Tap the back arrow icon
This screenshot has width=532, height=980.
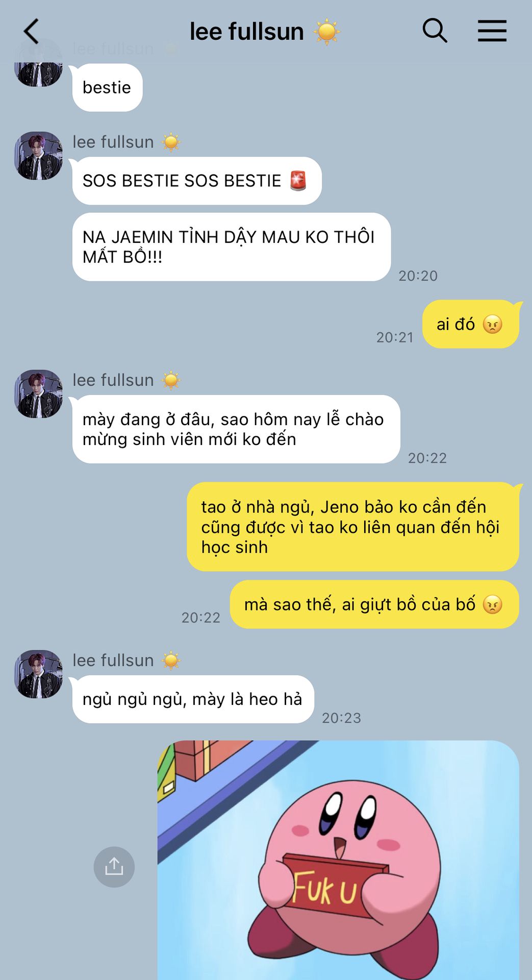tap(31, 31)
